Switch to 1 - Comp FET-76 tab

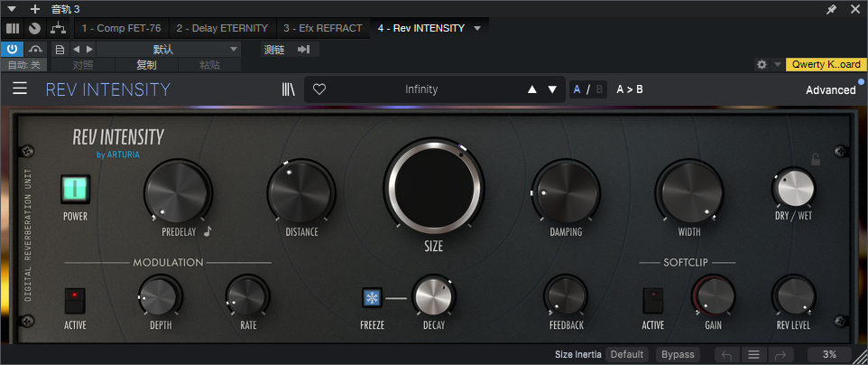coord(122,28)
